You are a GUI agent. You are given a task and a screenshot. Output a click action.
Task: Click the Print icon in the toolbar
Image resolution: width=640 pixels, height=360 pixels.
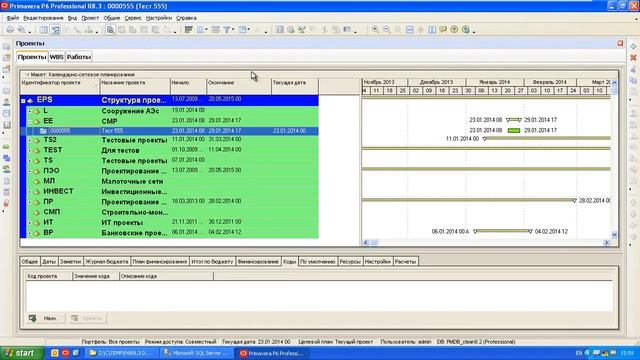[10, 30]
